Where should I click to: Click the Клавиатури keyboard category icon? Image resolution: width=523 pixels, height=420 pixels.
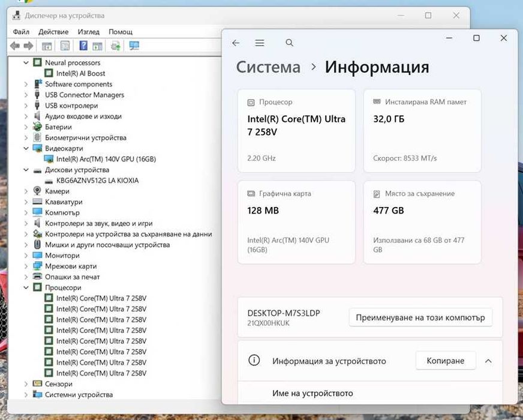[x=37, y=202]
